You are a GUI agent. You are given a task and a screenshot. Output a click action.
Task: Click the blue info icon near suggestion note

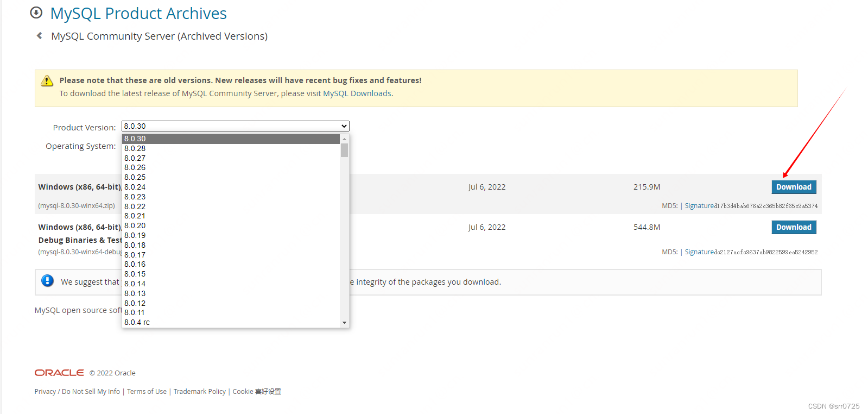point(48,281)
